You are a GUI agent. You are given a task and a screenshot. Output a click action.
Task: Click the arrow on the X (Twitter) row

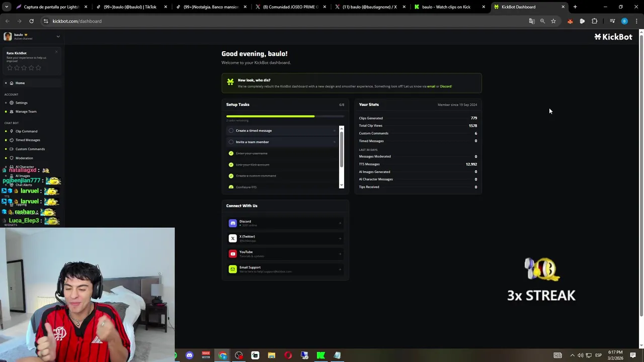[340, 238]
